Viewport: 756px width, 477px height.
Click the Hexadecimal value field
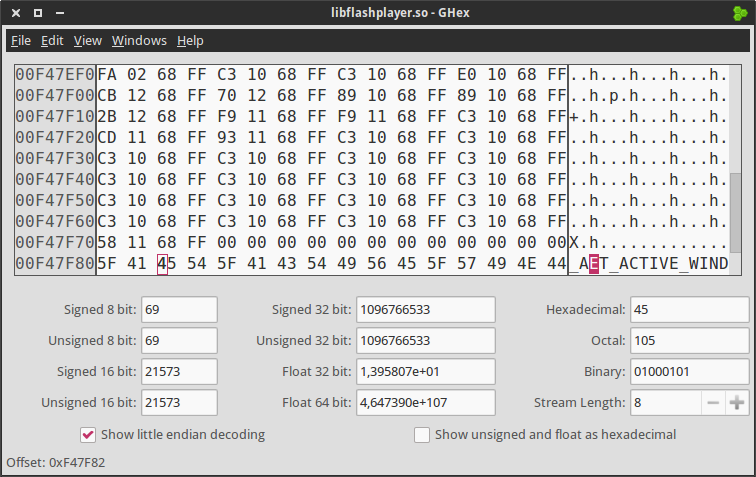click(689, 310)
